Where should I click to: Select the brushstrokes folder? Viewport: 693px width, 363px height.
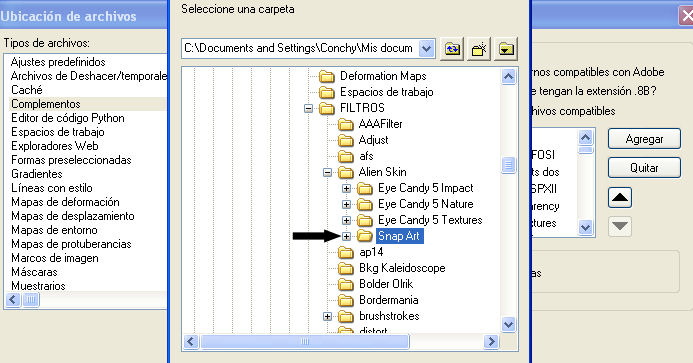[x=389, y=316]
